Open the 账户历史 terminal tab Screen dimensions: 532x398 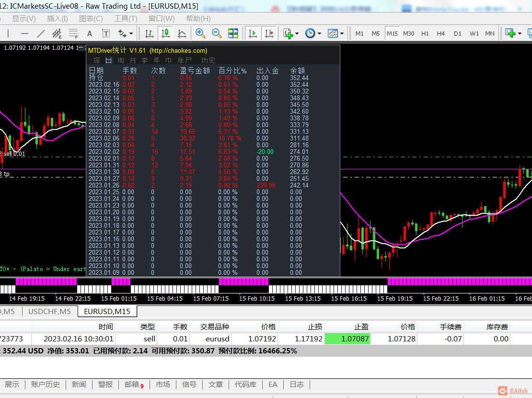click(46, 385)
